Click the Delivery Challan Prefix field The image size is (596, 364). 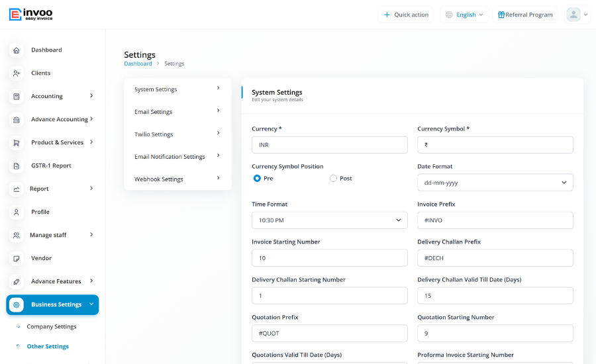click(495, 258)
